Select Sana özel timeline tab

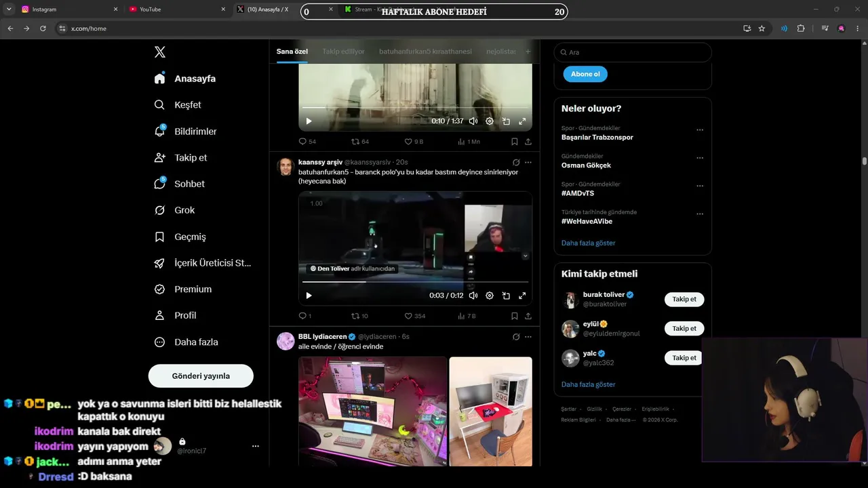(292, 52)
